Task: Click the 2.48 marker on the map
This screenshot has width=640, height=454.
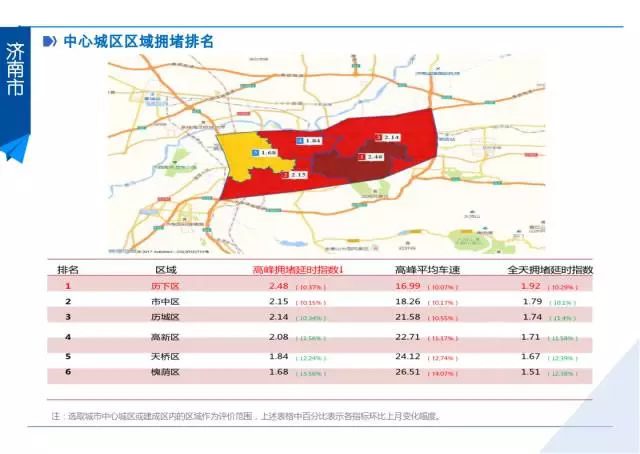Action: (372, 157)
